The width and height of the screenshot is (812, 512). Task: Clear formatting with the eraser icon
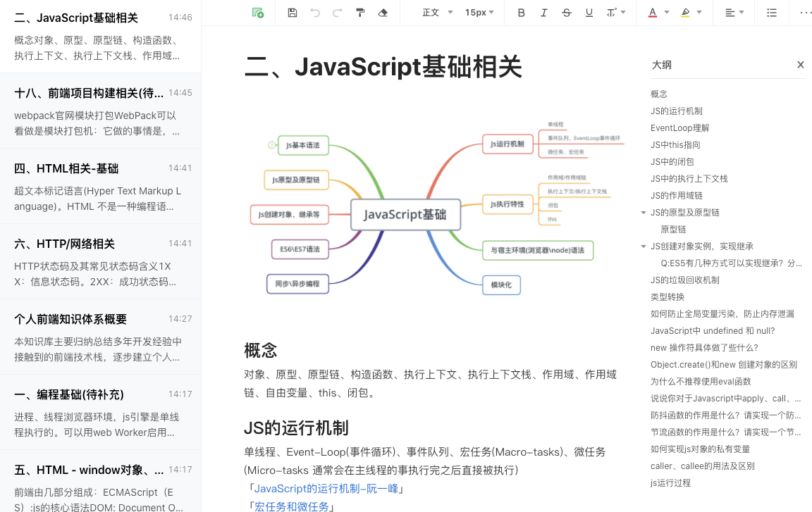pyautogui.click(x=383, y=13)
